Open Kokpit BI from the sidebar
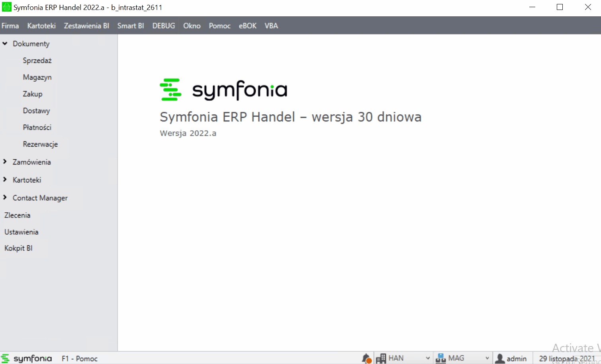This screenshot has width=601, height=364. [18, 248]
